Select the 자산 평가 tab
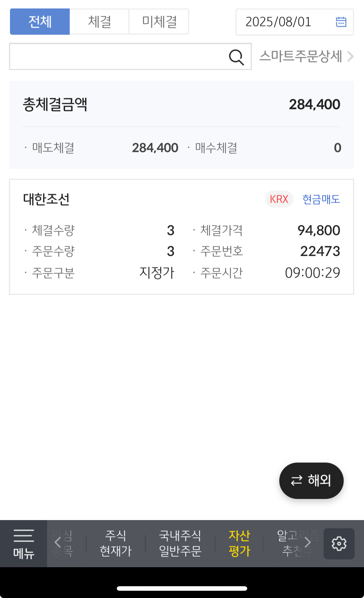Screen dimensions: 364x598 point(239,544)
